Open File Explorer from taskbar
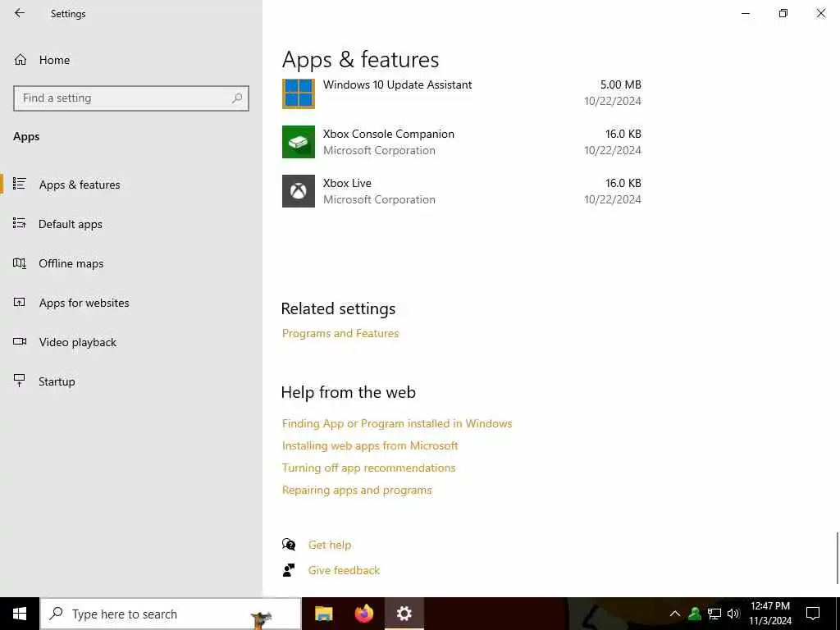840x630 pixels. (x=323, y=614)
